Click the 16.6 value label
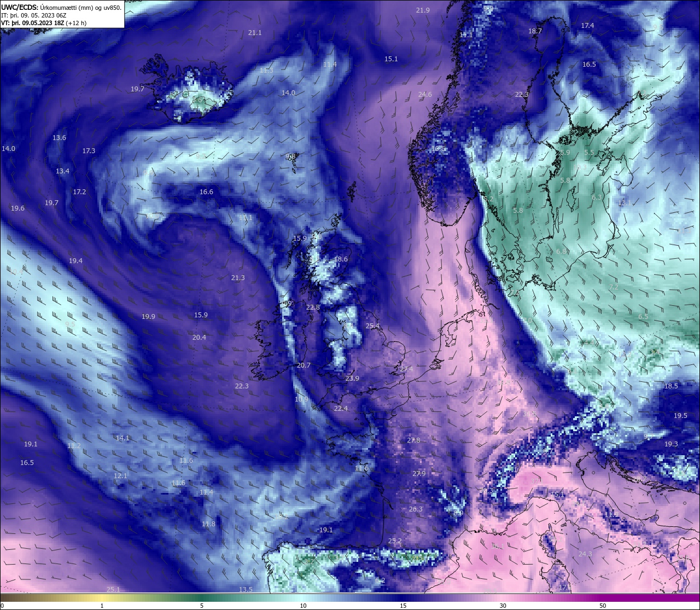 (x=206, y=192)
